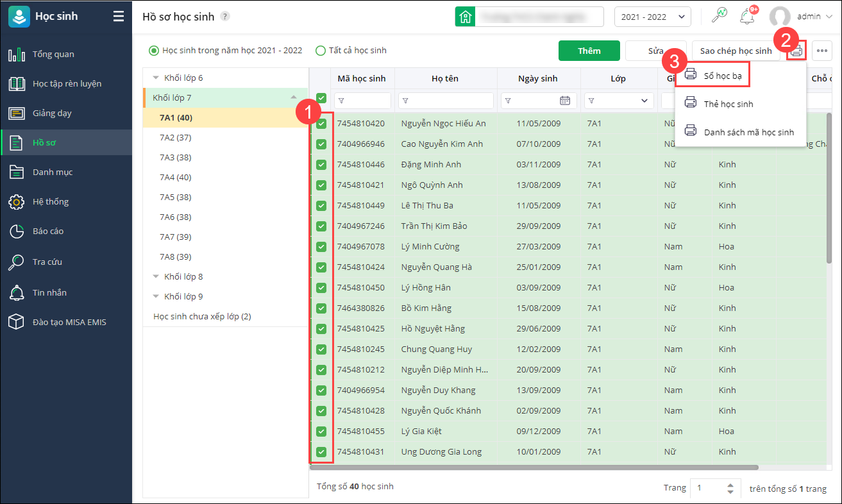Open the three-dot more options button
The height and width of the screenshot is (504, 842).
pyautogui.click(x=822, y=51)
